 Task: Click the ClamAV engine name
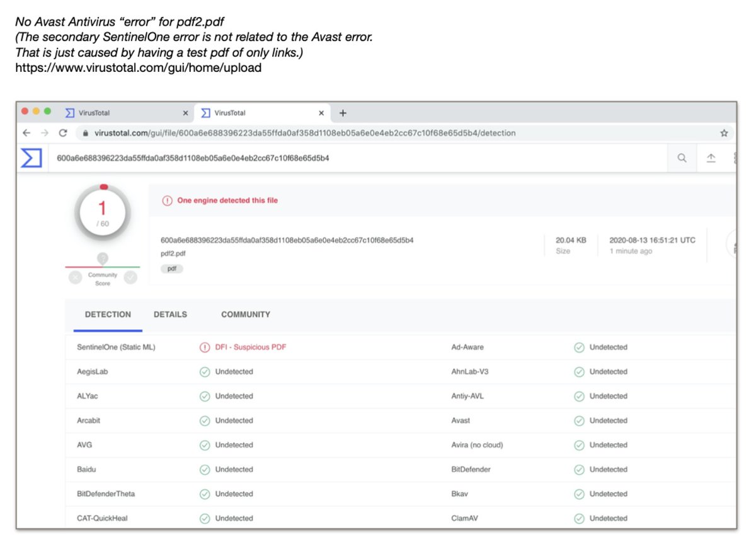tap(465, 518)
